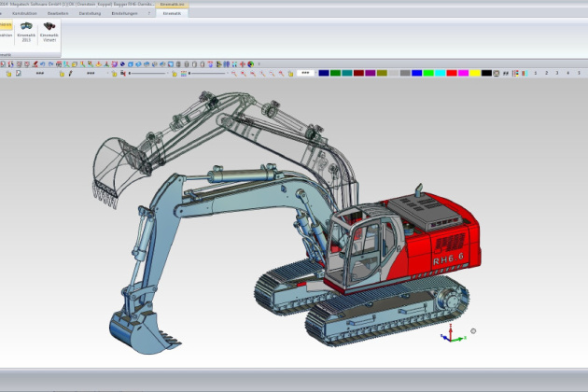The image size is (588, 392).
Task: Toggle layer 1 button
Action: tap(535, 73)
